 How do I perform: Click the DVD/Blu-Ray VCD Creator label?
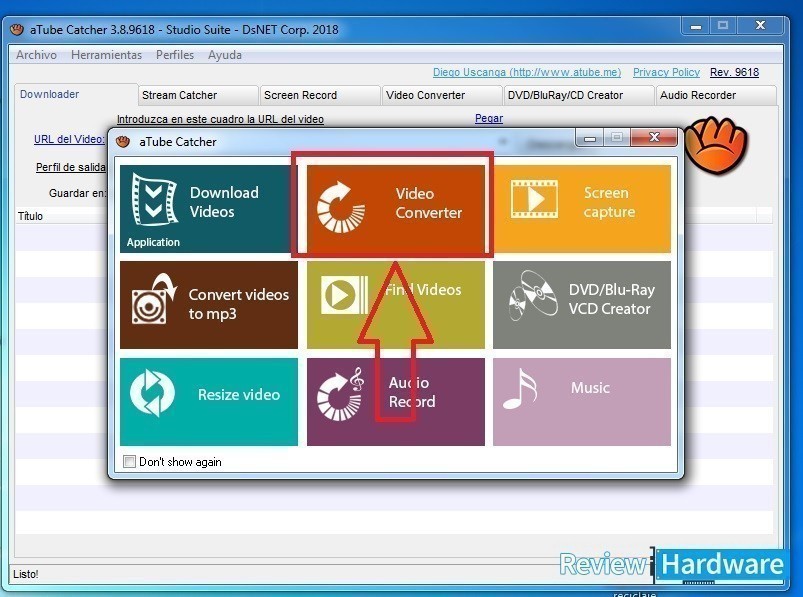[x=611, y=299]
